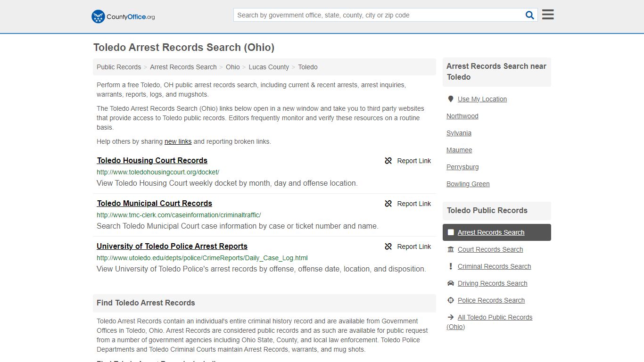Select Court Records Search in sidebar
The image size is (644, 362).
pos(490,249)
